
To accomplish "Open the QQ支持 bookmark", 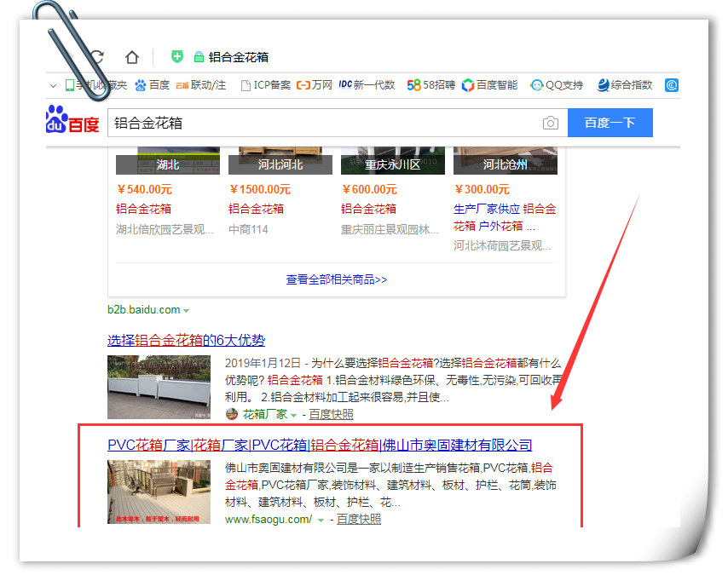I will (x=557, y=85).
